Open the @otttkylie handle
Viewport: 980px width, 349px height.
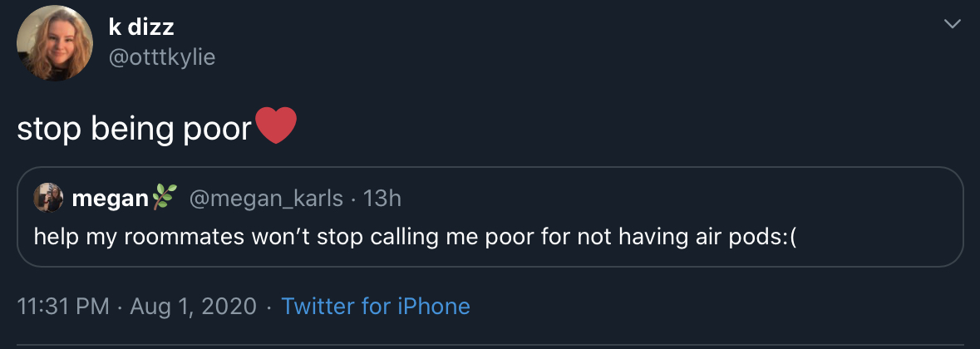click(x=162, y=57)
